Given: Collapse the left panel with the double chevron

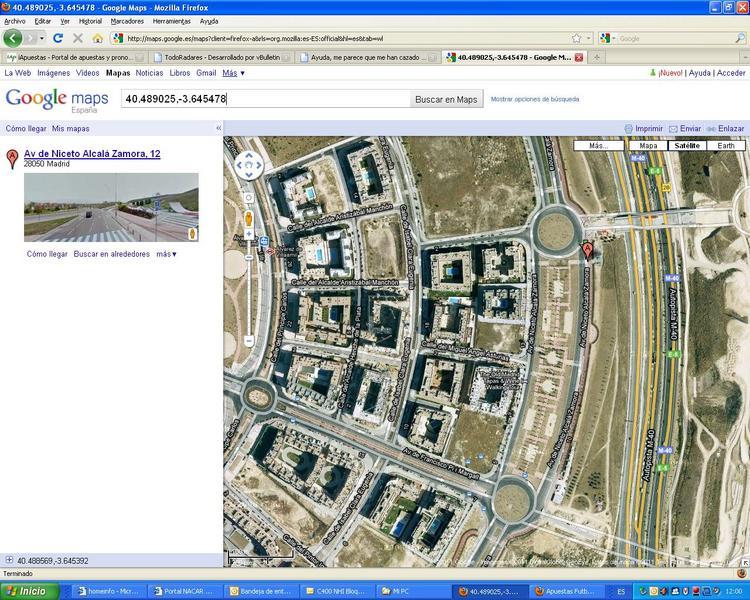Looking at the screenshot, I should coord(218,129).
